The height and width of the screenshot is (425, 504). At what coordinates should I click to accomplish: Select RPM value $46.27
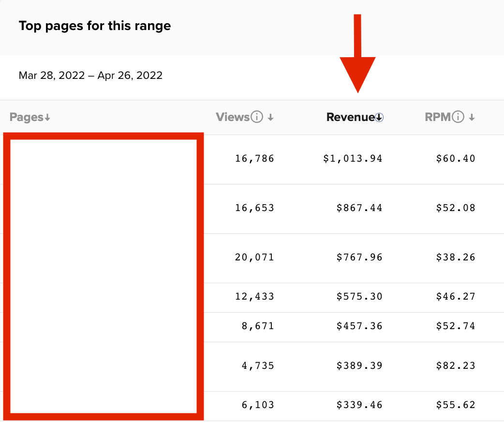[x=456, y=296]
